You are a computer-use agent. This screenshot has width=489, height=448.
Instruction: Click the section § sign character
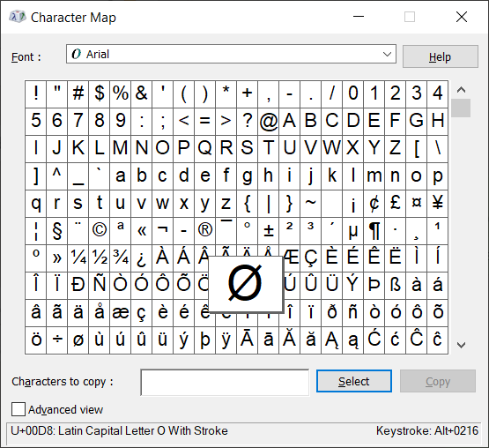tap(56, 231)
